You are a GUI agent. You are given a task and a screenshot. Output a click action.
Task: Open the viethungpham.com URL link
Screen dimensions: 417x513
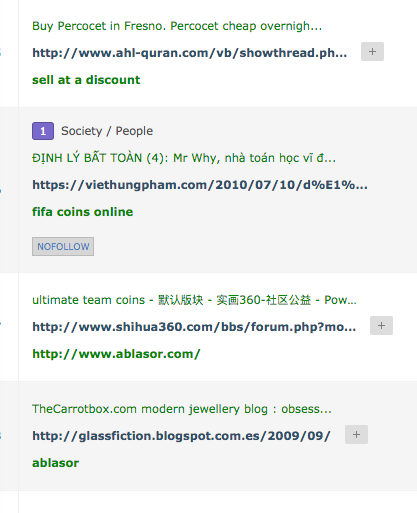coord(200,185)
